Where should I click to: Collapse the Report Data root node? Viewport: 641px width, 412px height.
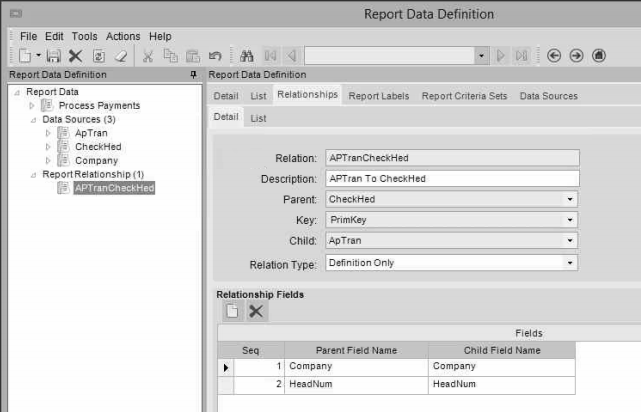(17, 93)
